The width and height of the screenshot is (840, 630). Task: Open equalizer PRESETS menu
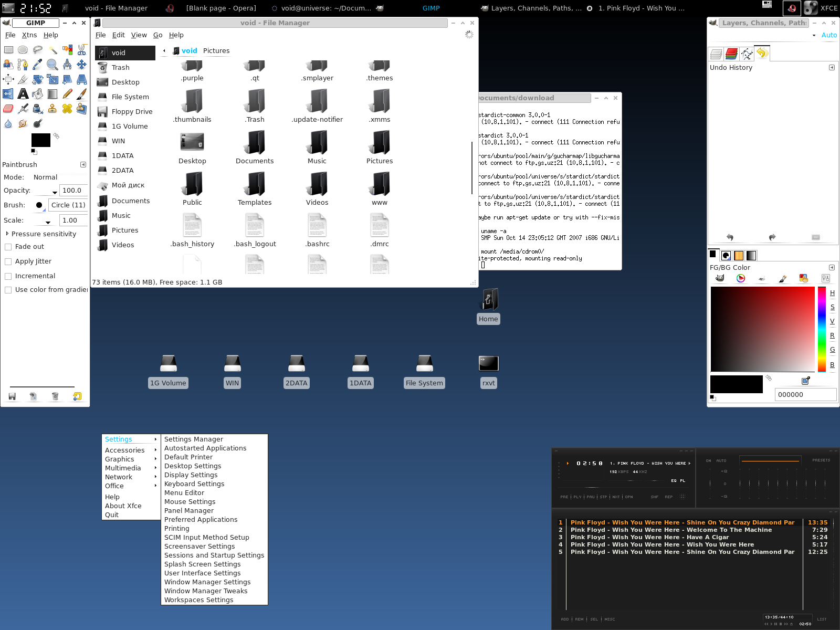(821, 460)
